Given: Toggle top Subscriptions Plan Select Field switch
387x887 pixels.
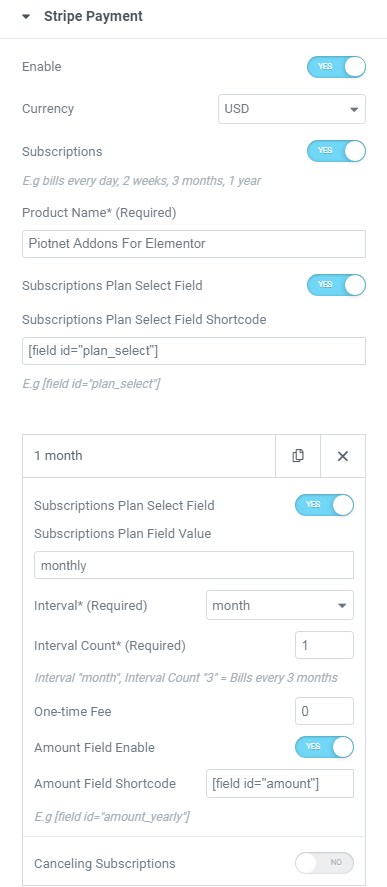Looking at the screenshot, I should [336, 285].
